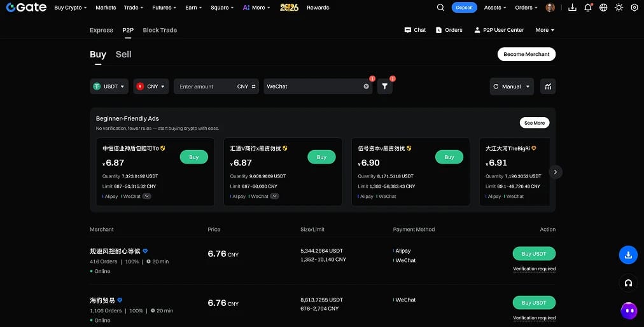This screenshot has height=327, width=644.
Task: Swap the CNY amount currency
Action: click(x=253, y=87)
